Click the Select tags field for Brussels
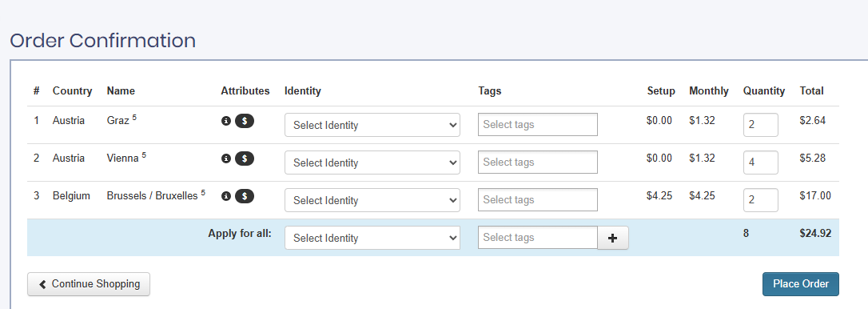The image size is (868, 309). 538,199
